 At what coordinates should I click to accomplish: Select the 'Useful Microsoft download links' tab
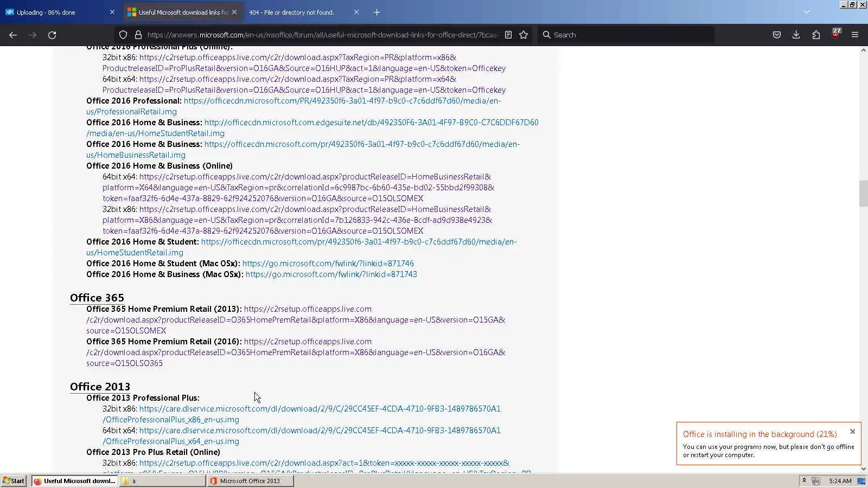tap(183, 12)
